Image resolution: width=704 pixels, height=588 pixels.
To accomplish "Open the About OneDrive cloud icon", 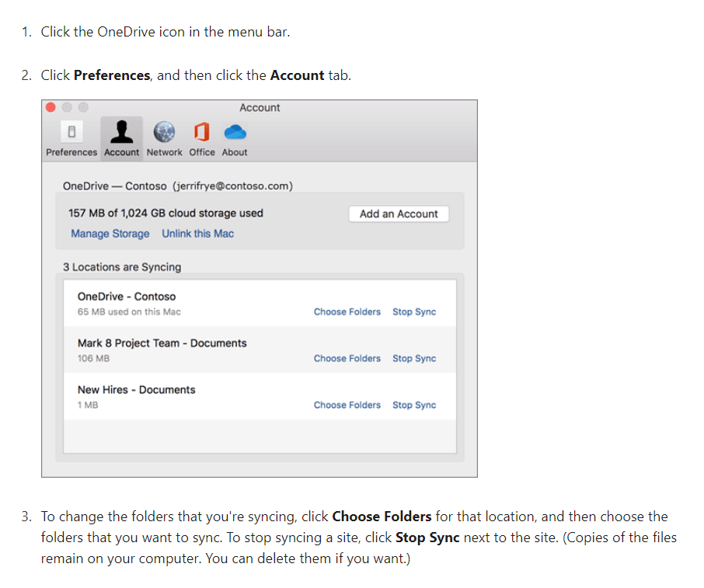I will tap(235, 132).
